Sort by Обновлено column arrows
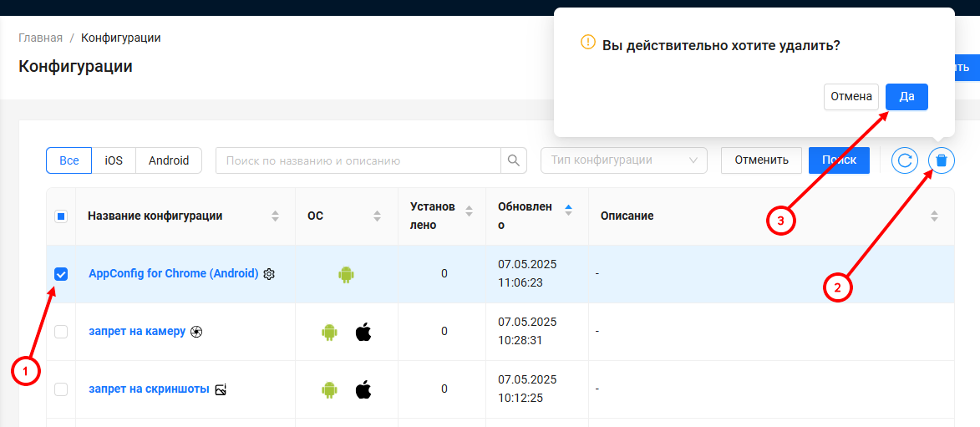This screenshot has height=427, width=980. (x=569, y=211)
